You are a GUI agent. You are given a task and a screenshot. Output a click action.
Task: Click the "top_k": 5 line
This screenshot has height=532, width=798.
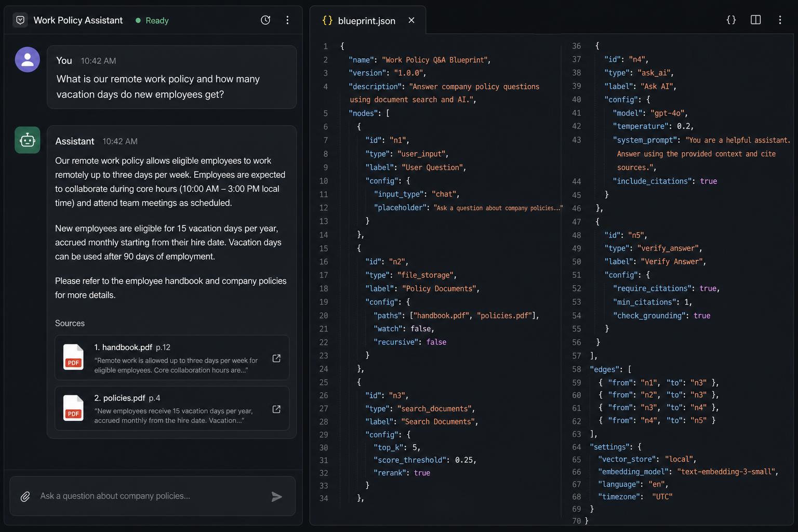click(397, 447)
